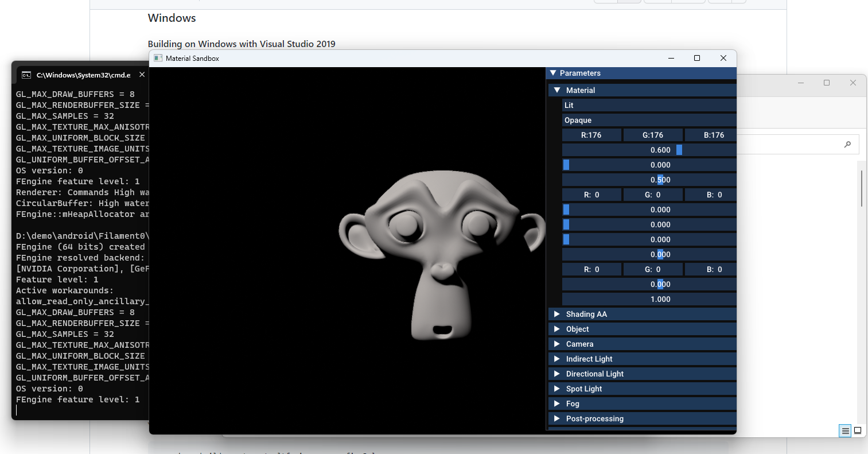Click the cmd.exe console icon in title bar
The image size is (868, 454).
point(26,75)
